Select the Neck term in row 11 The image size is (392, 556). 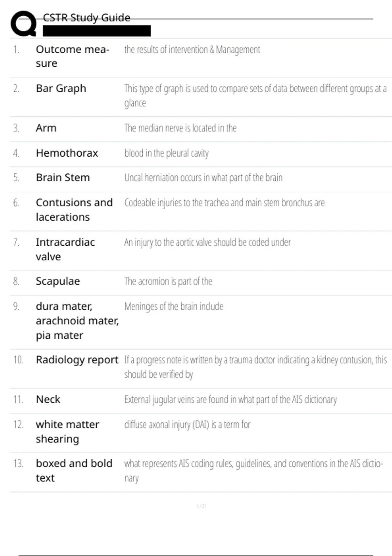click(x=48, y=399)
